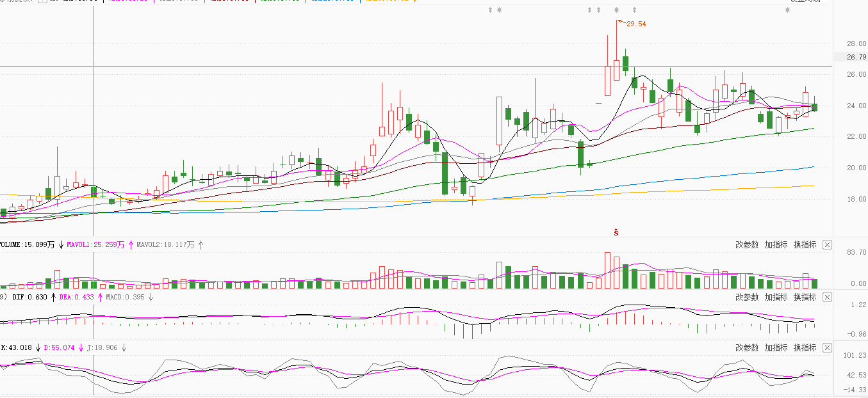Click the -0.96 MACD scale label
This screenshot has height=398, width=868.
pos(857,334)
